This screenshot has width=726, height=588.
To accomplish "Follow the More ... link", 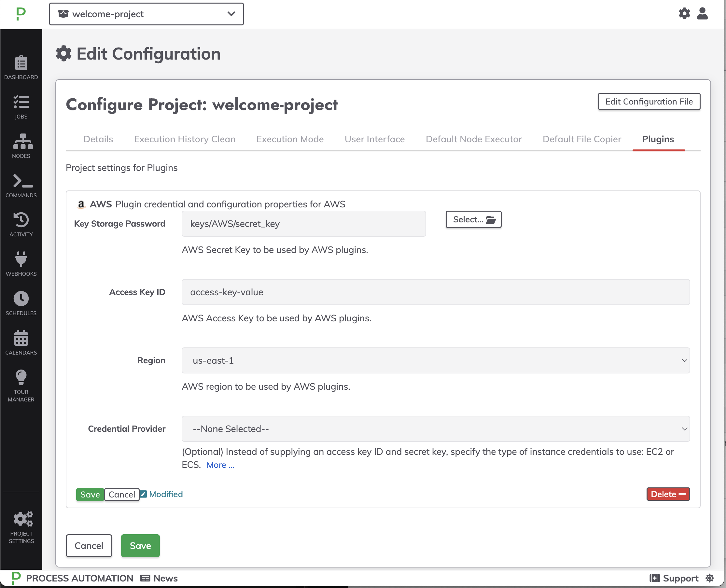I will point(220,465).
